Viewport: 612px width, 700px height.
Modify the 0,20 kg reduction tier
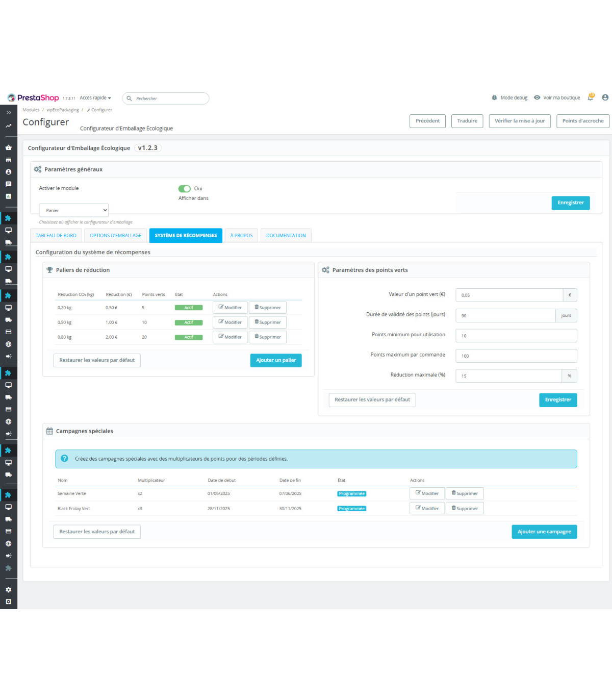click(x=230, y=308)
